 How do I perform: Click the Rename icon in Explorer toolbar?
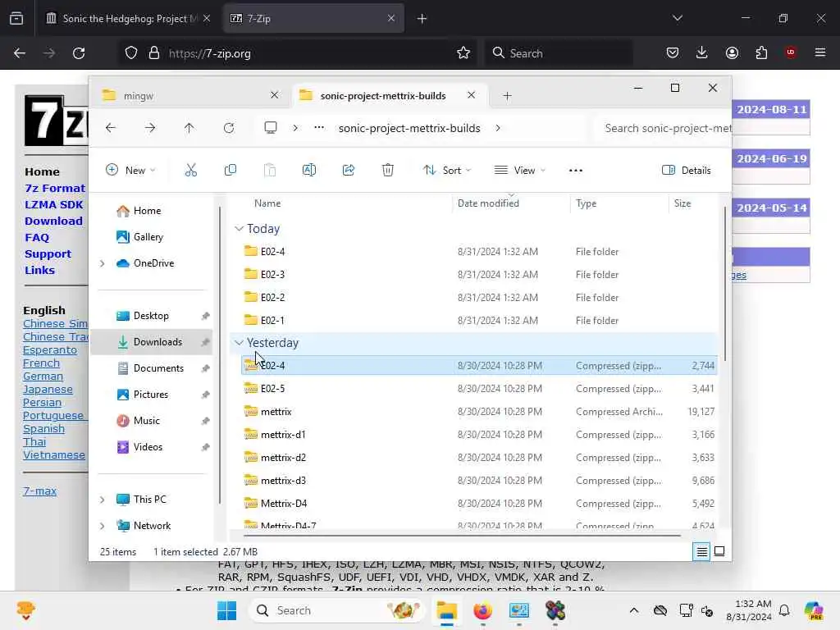pyautogui.click(x=309, y=171)
